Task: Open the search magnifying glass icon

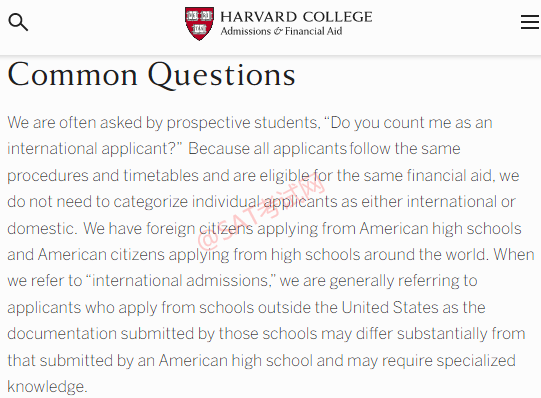Action: point(18,22)
